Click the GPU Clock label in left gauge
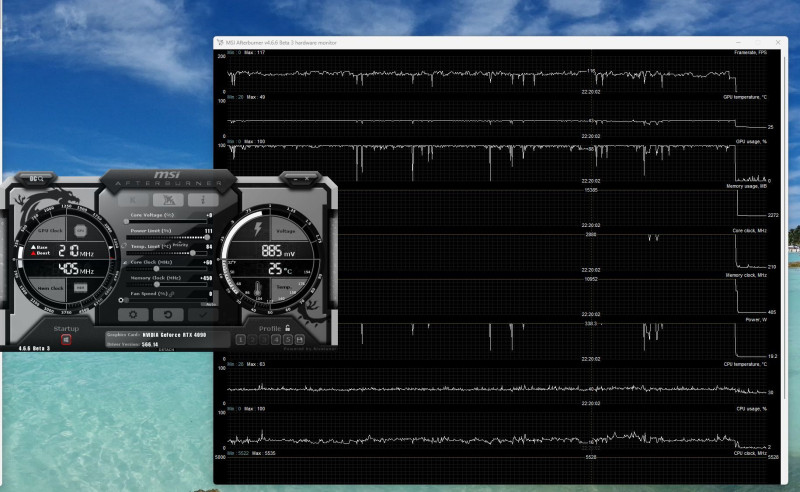The width and height of the screenshot is (800, 492). (50, 231)
